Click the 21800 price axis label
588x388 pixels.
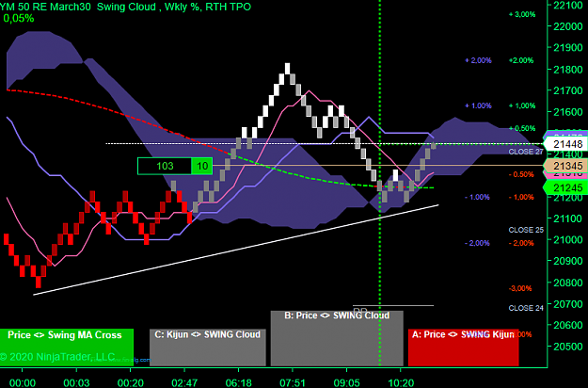point(567,70)
